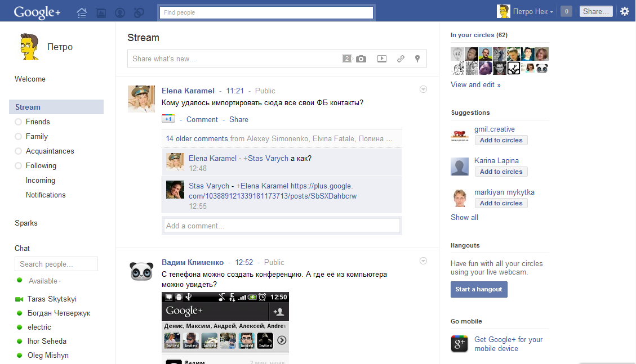Open options dropdown on Вадим Клименко's post
This screenshot has height=364, width=636.
(423, 260)
